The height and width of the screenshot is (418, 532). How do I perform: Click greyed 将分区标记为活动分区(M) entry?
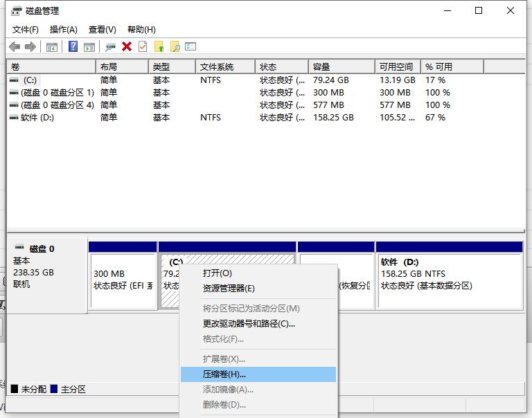tap(258, 309)
